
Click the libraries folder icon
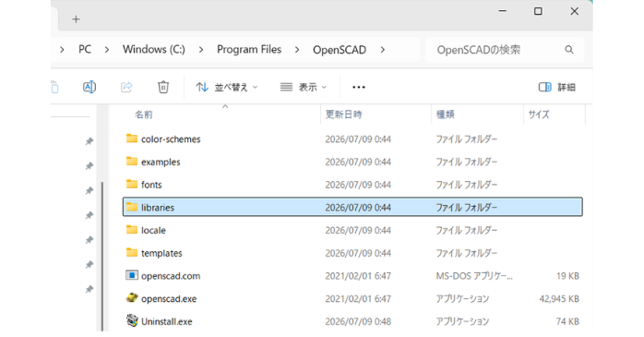tap(132, 207)
